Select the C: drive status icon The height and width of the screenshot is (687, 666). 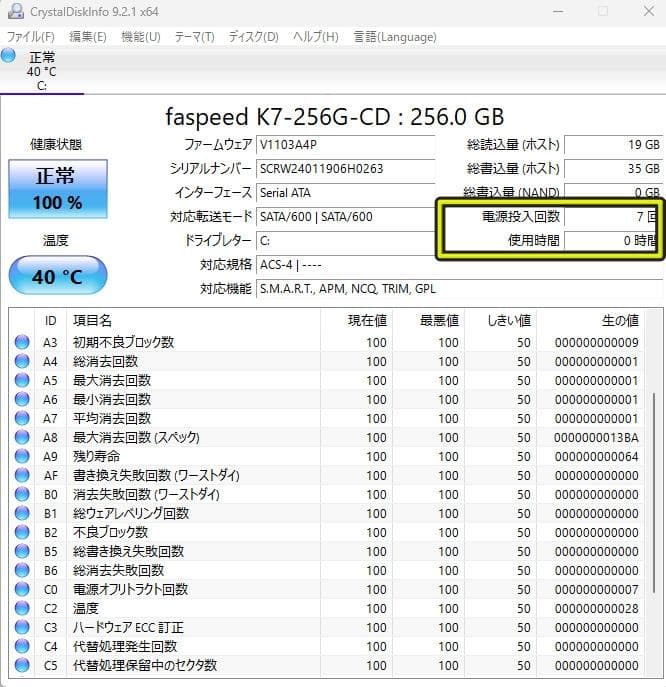(8, 56)
